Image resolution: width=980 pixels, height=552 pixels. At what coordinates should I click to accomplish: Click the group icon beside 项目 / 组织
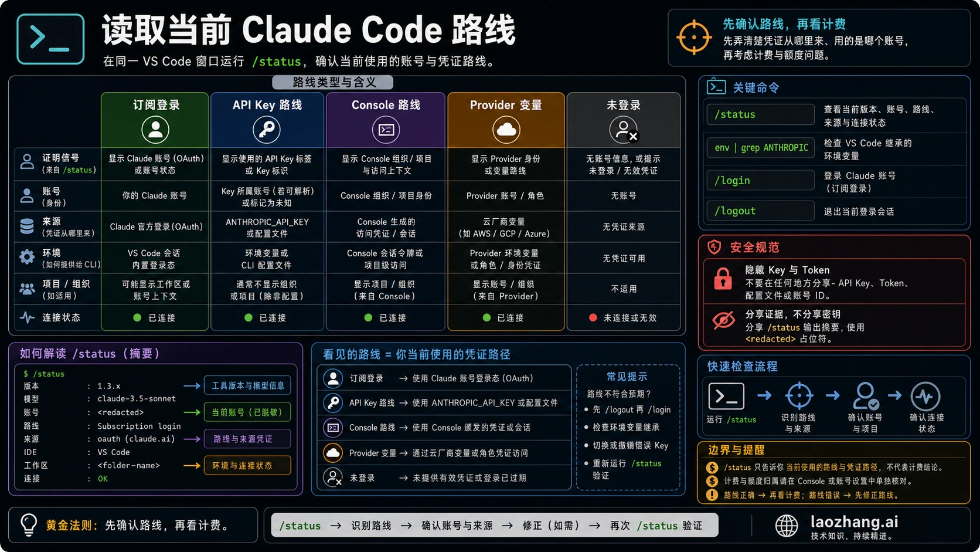pos(27,289)
